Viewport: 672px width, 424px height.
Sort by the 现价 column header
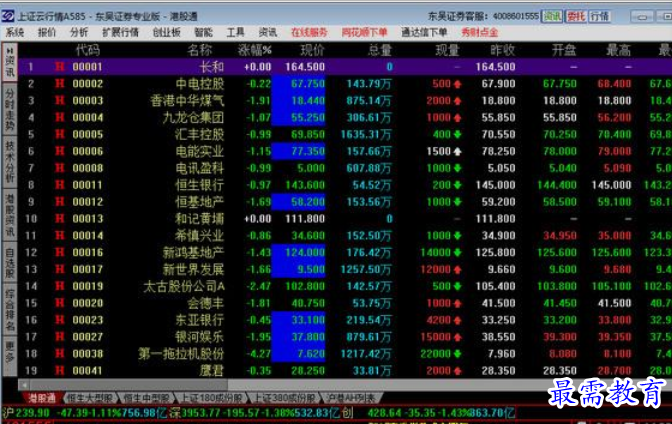pos(312,50)
